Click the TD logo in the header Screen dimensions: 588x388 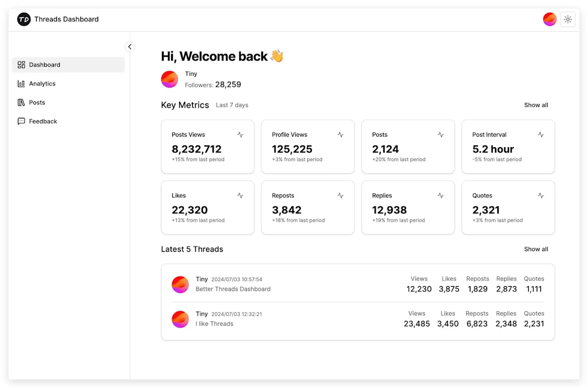pyautogui.click(x=24, y=19)
